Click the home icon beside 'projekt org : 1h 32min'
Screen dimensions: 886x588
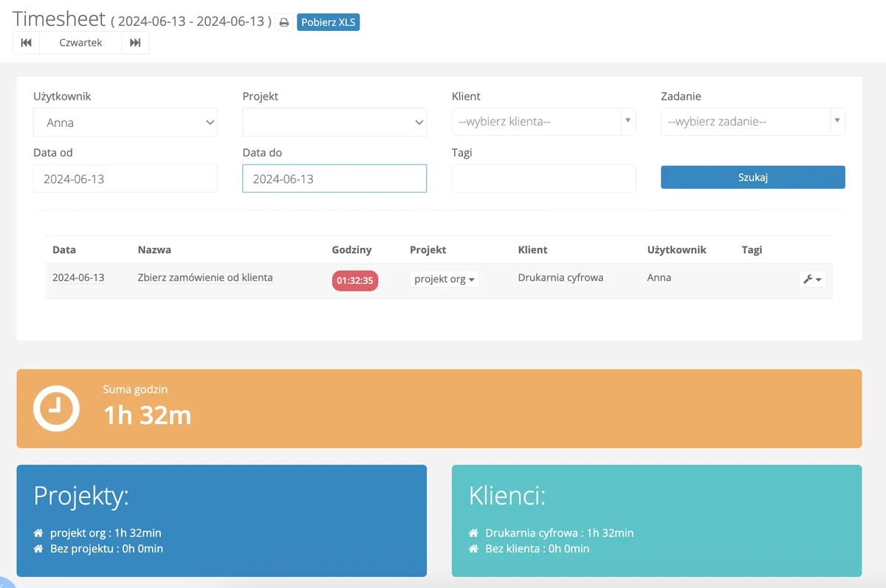coord(38,533)
